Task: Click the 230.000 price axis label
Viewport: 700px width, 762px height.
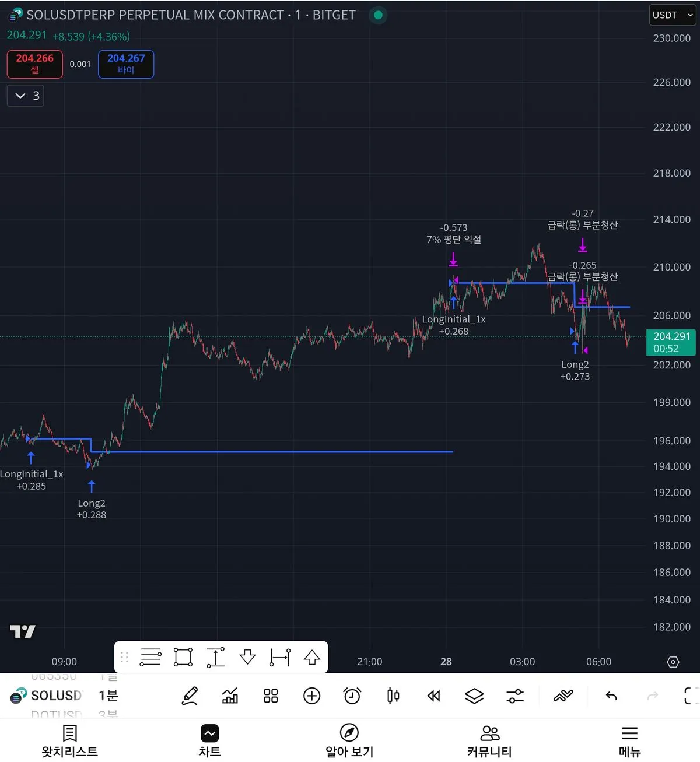Action: 672,38
